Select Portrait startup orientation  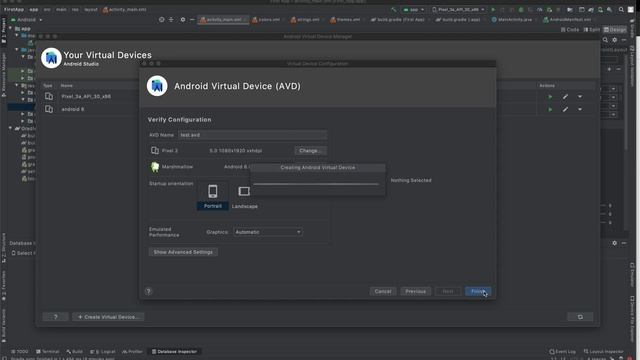[x=213, y=196]
